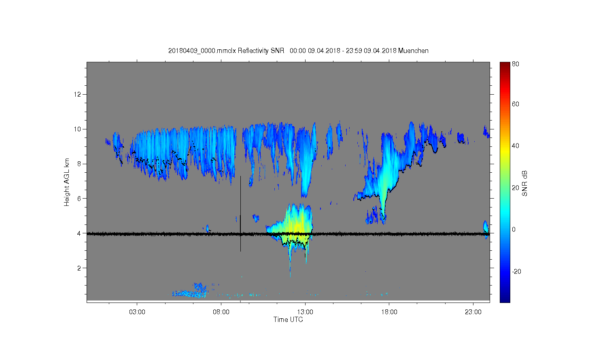The height and width of the screenshot is (364, 607).
Task: Click the plot title text 20180409_0000.mmclx
Action: [x=202, y=51]
